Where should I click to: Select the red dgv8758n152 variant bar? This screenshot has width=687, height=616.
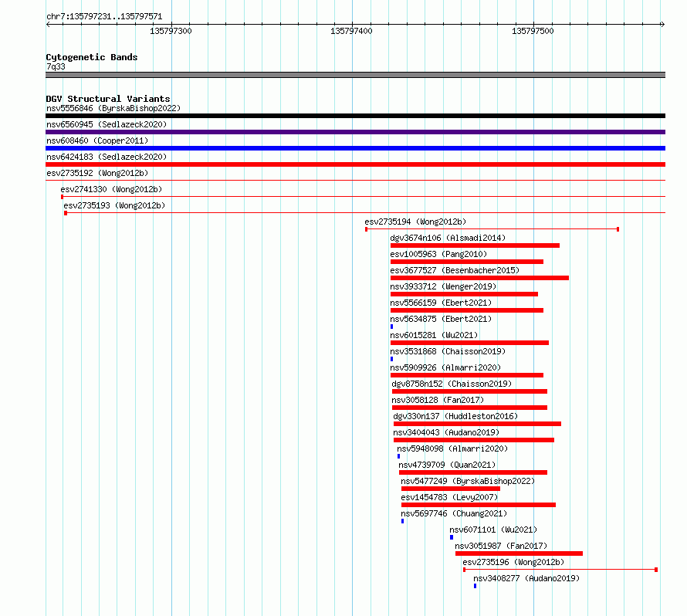pyautogui.click(x=469, y=391)
